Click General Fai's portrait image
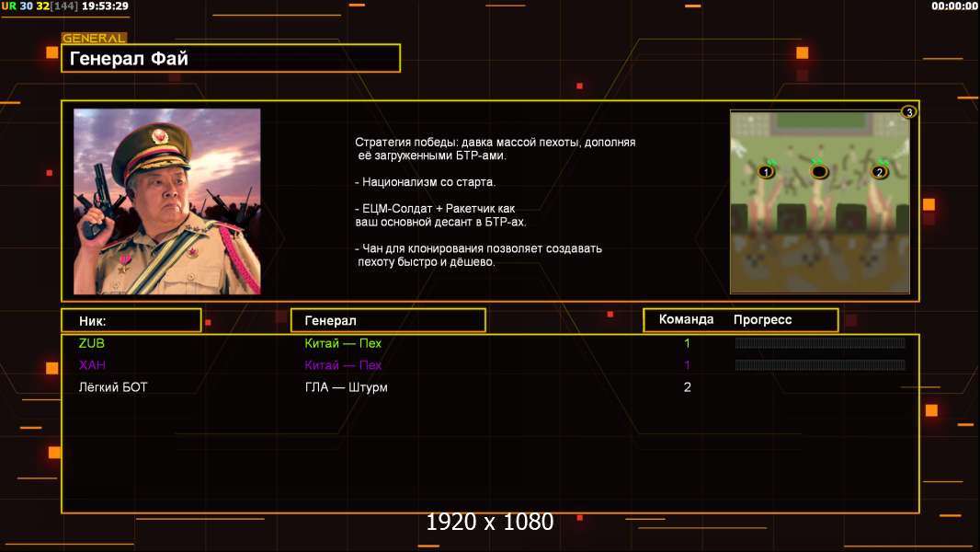980x552 pixels. [x=167, y=201]
